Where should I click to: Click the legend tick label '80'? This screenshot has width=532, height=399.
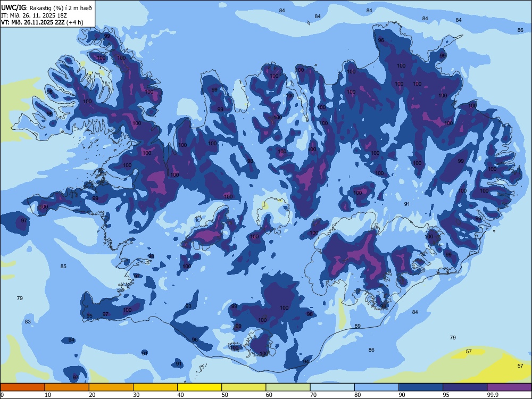click(x=358, y=395)
